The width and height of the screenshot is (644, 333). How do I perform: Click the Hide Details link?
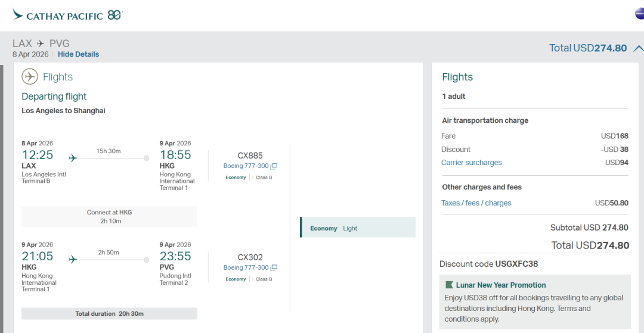click(x=78, y=54)
